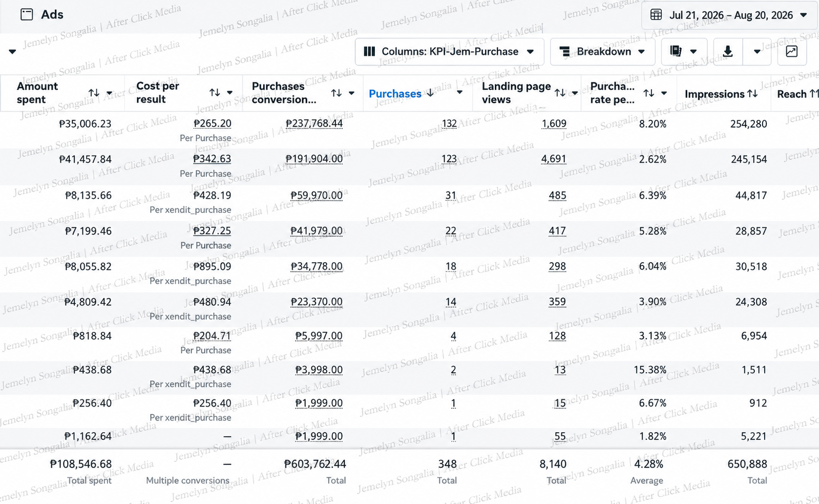Sort by Cost per result arrows
Viewport: 819px width, 504px height.
(215, 93)
